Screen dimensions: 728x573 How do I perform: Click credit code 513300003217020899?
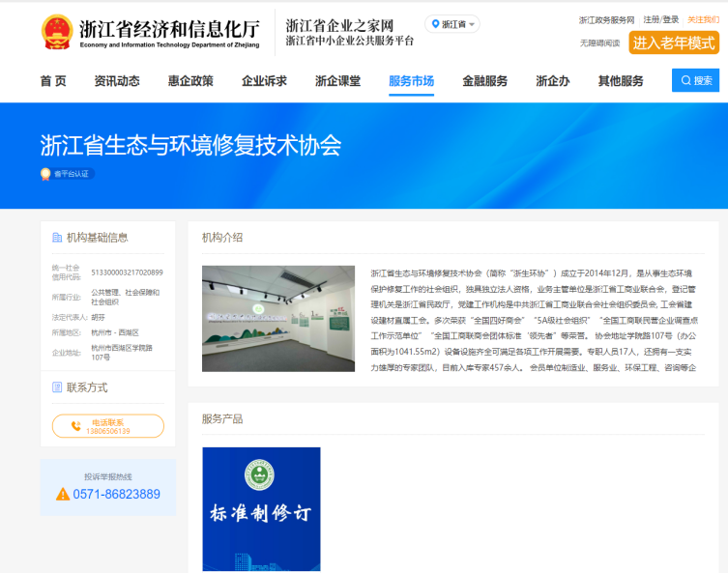tap(128, 272)
